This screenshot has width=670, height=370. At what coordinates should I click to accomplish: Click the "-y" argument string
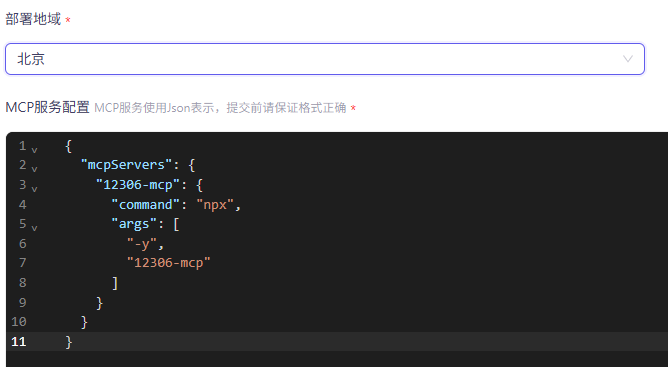click(142, 244)
